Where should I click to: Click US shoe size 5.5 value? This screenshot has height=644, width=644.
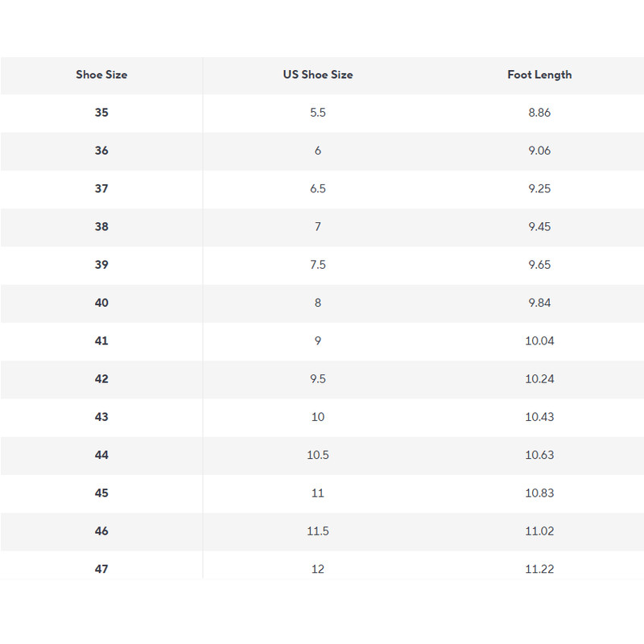(318, 113)
